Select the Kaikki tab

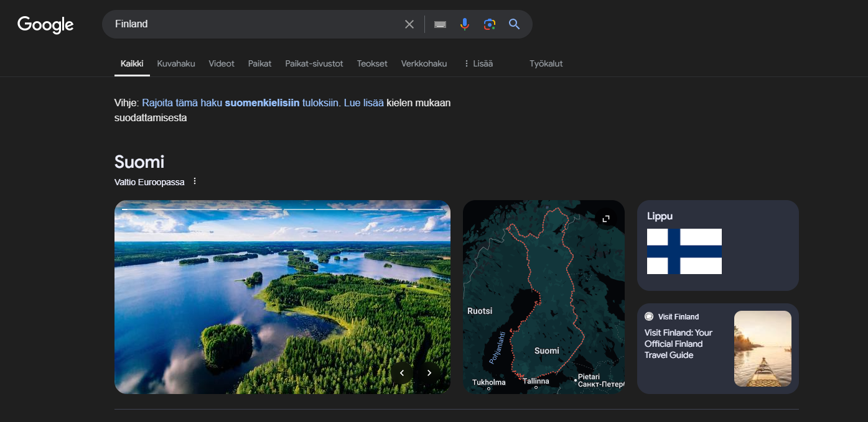[x=132, y=63]
